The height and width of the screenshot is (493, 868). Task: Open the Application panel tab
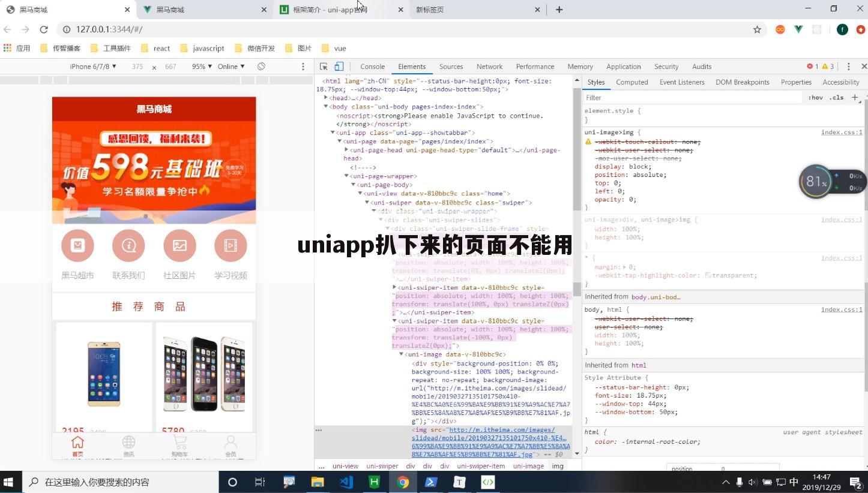(623, 67)
